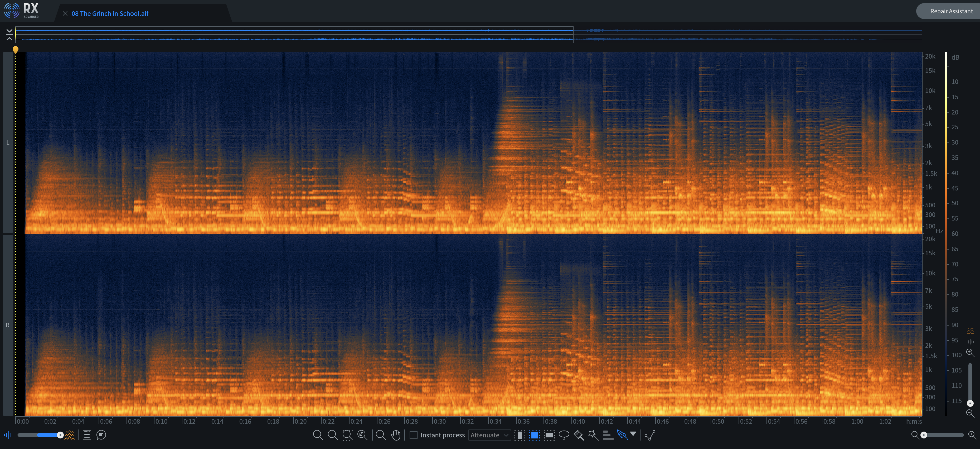Click vertical zoom in icon on right
Screen dimensions: 980x449
(970, 353)
